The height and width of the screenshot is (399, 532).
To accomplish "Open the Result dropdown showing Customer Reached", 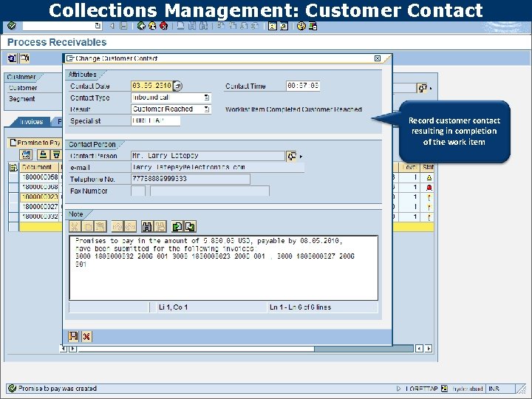I will (x=207, y=109).
